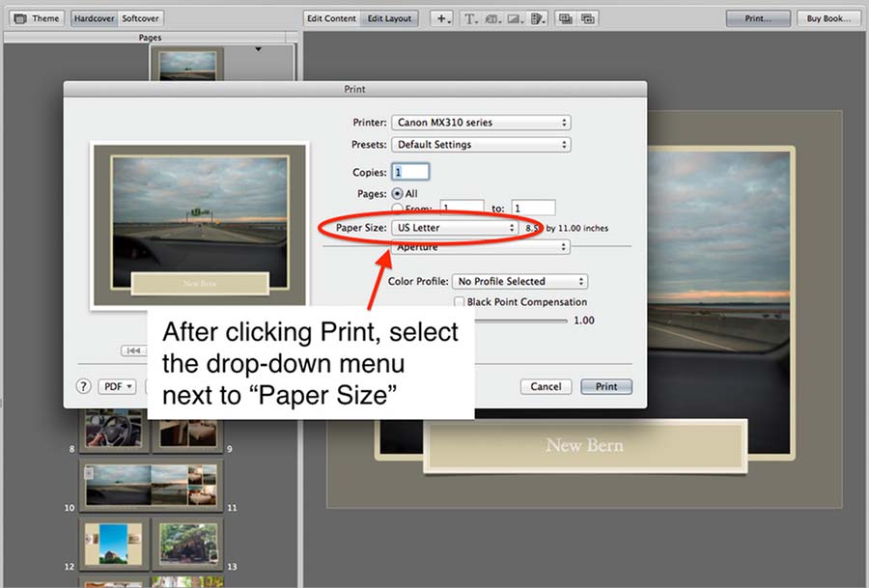Enable Black Point Compensation checkbox
Image resolution: width=869 pixels, height=588 pixels.
coord(459,302)
